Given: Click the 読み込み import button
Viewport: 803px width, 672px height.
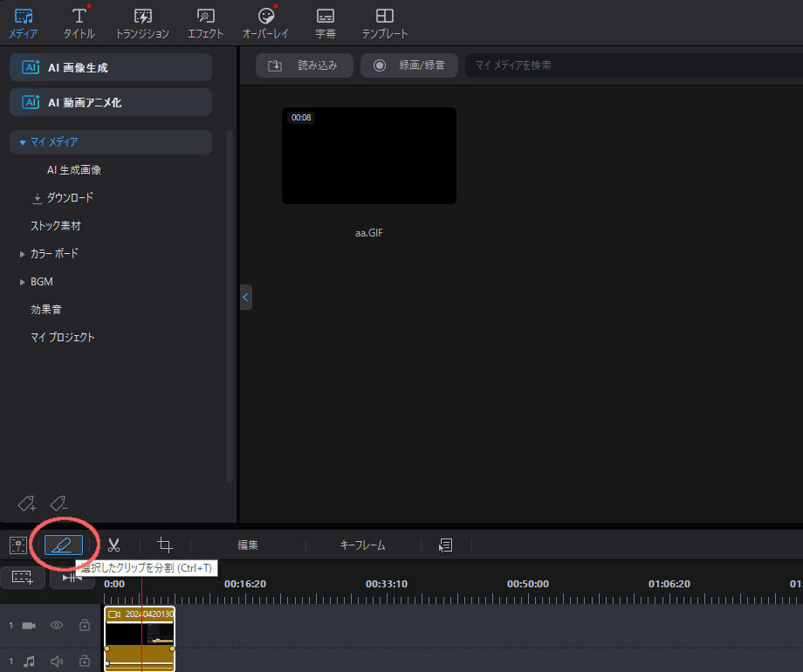Looking at the screenshot, I should tap(304, 65).
